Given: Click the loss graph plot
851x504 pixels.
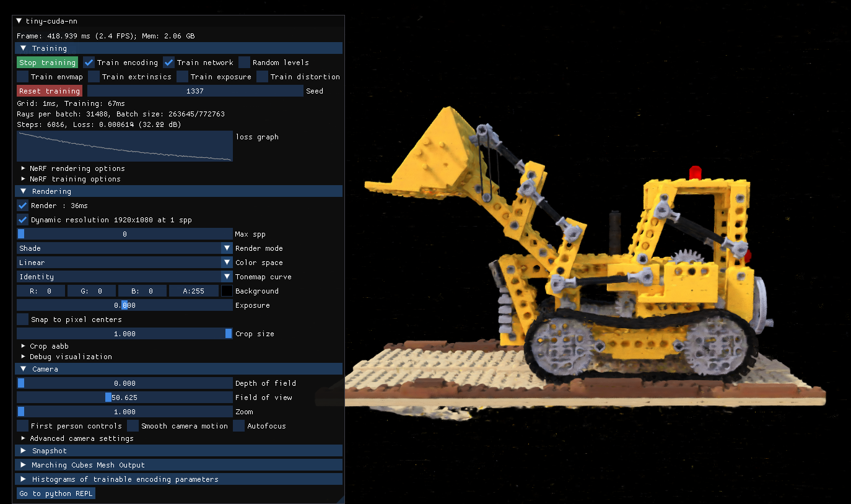Looking at the screenshot, I should click(124, 147).
